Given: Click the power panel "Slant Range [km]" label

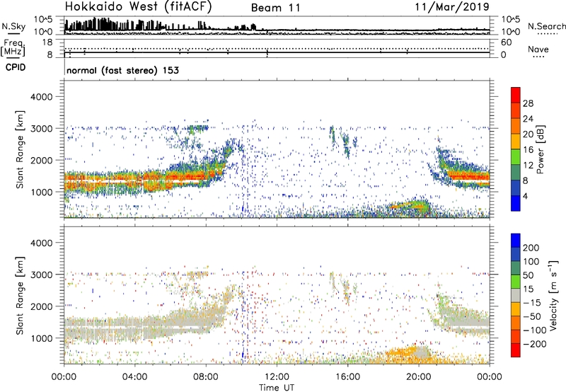Looking at the screenshot, I should coord(20,149).
